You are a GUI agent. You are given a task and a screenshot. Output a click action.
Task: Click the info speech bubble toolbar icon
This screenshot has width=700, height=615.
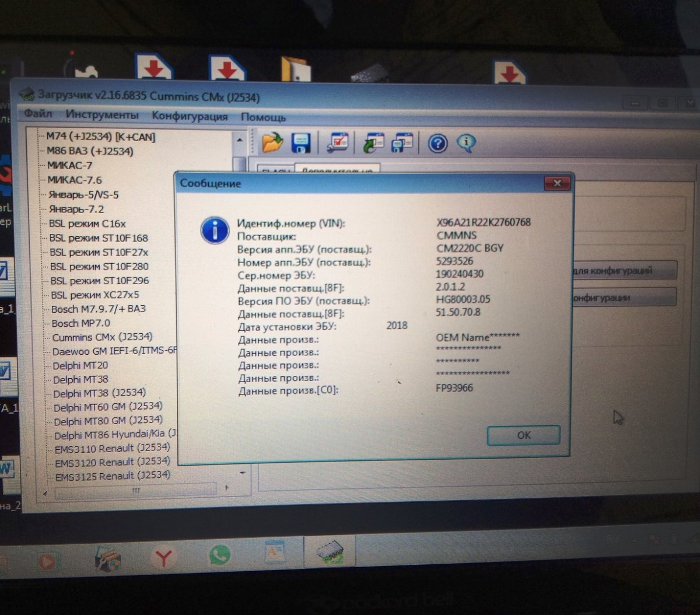click(466, 142)
